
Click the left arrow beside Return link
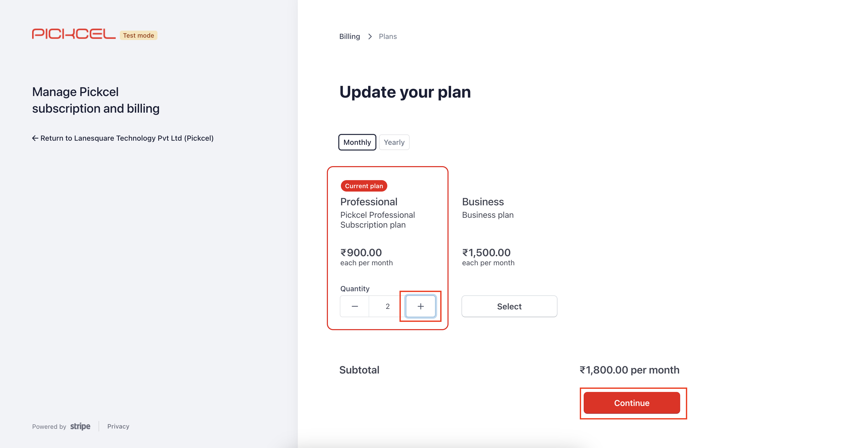(x=35, y=138)
